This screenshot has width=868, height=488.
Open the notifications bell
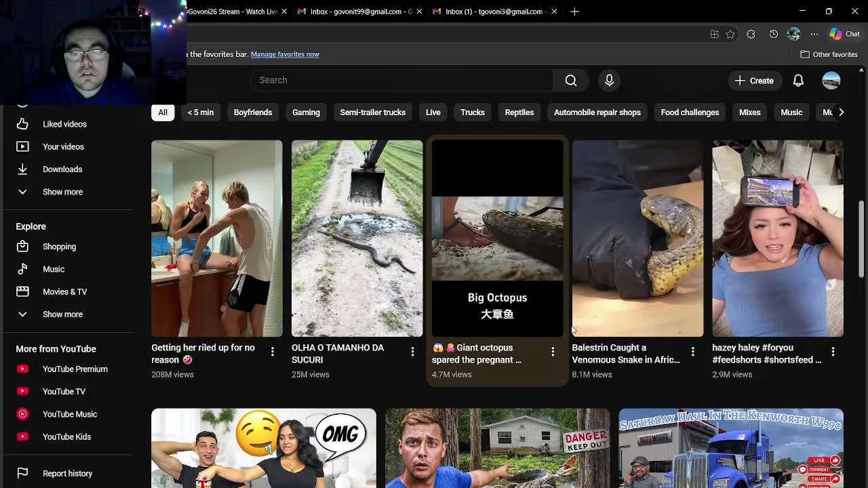[x=798, y=81]
